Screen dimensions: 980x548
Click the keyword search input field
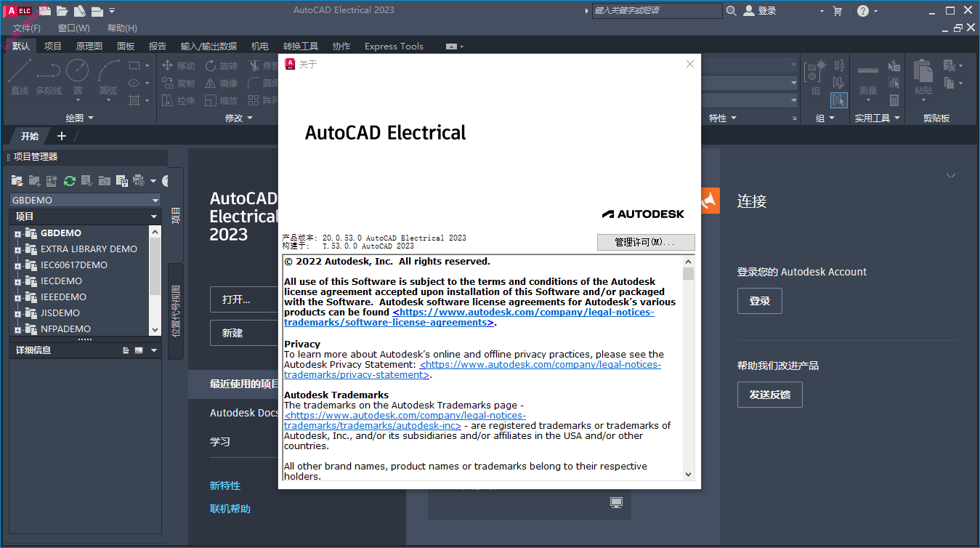[657, 11]
